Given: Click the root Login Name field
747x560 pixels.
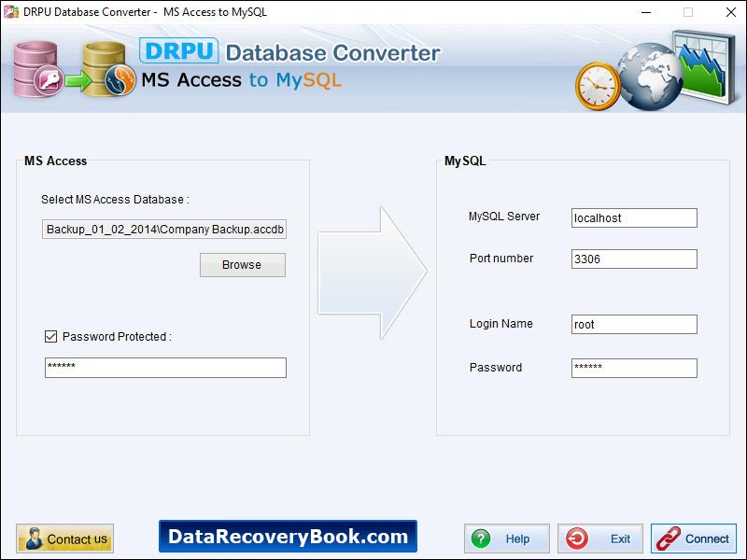Looking at the screenshot, I should [x=633, y=324].
